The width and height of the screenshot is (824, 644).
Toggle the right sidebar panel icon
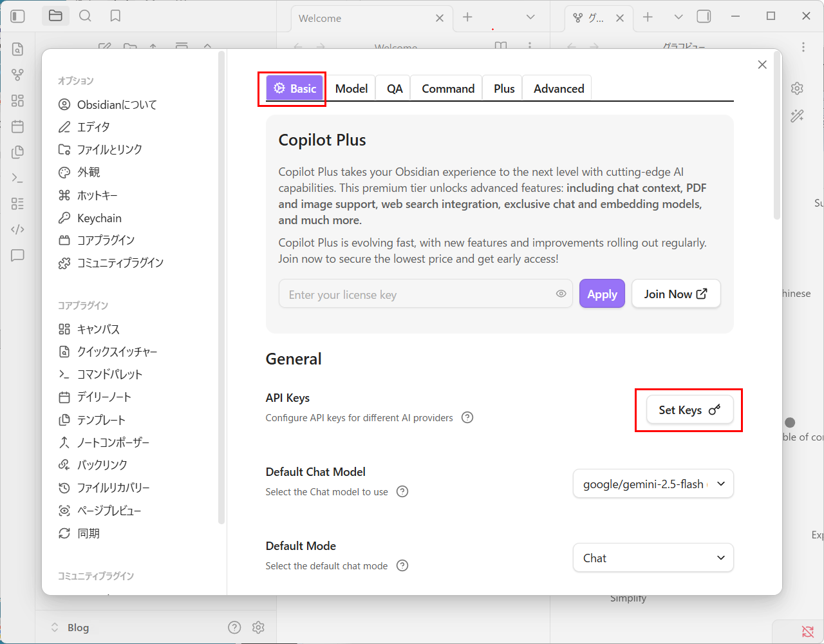point(704,17)
